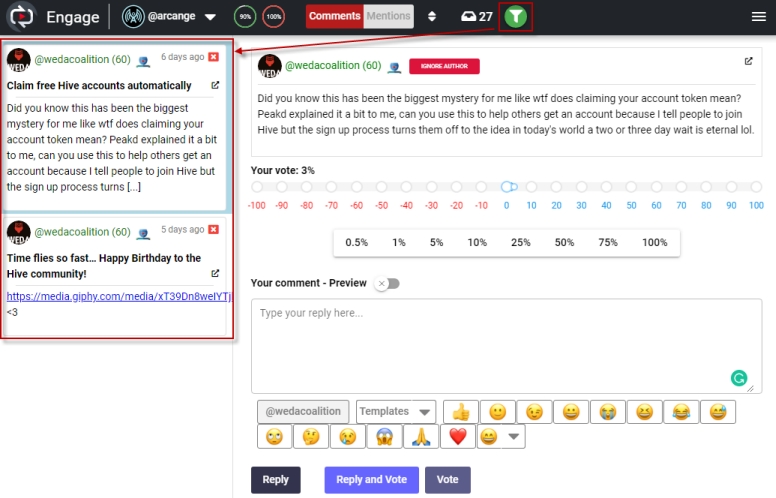
Task: Open first comment in external link
Action: pos(215,86)
